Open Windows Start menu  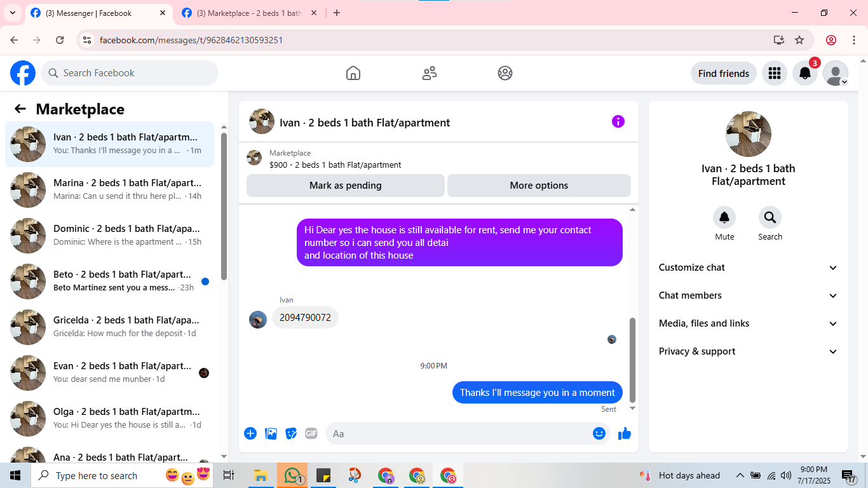pos(15,475)
